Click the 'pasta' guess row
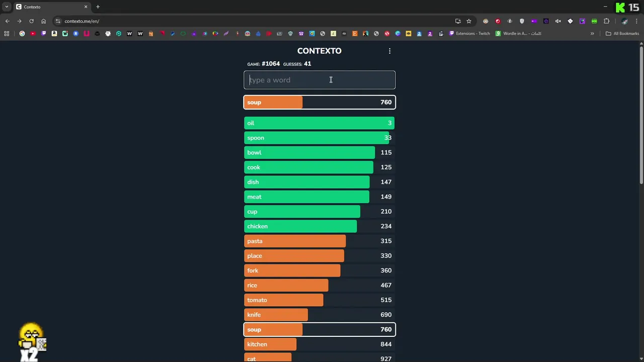 point(319,241)
